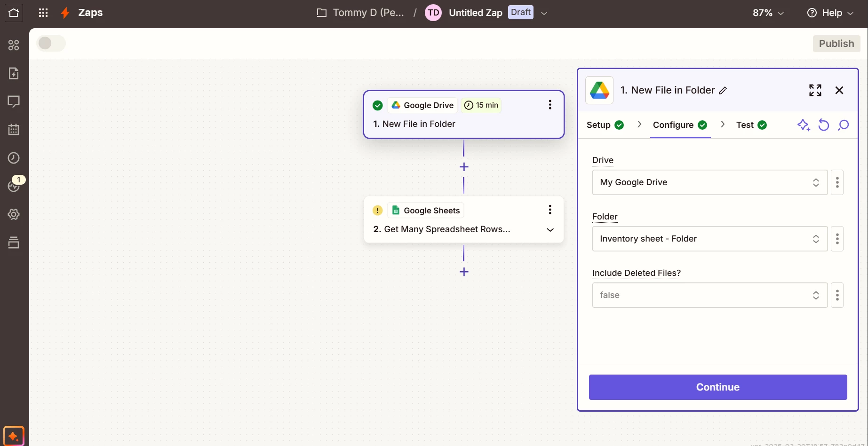
Task: Close the step editor panel
Action: tap(839, 90)
